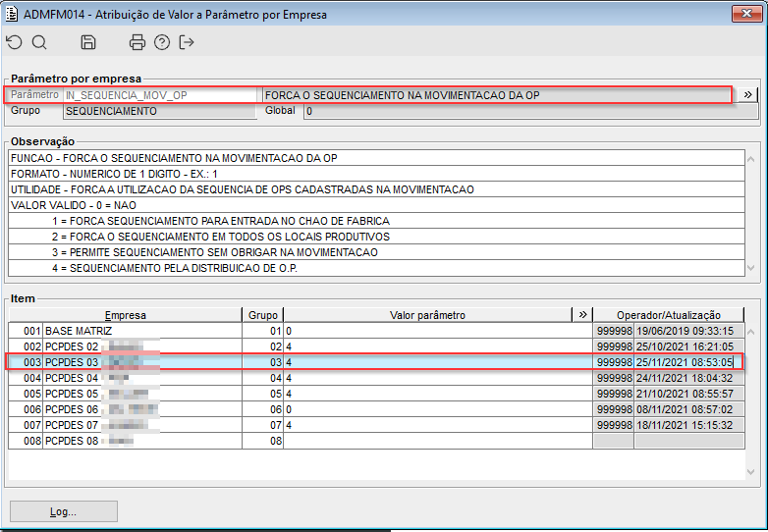Click Grupo cell 07 in Item grid
Screen dimensions: 768x532
coord(263,425)
